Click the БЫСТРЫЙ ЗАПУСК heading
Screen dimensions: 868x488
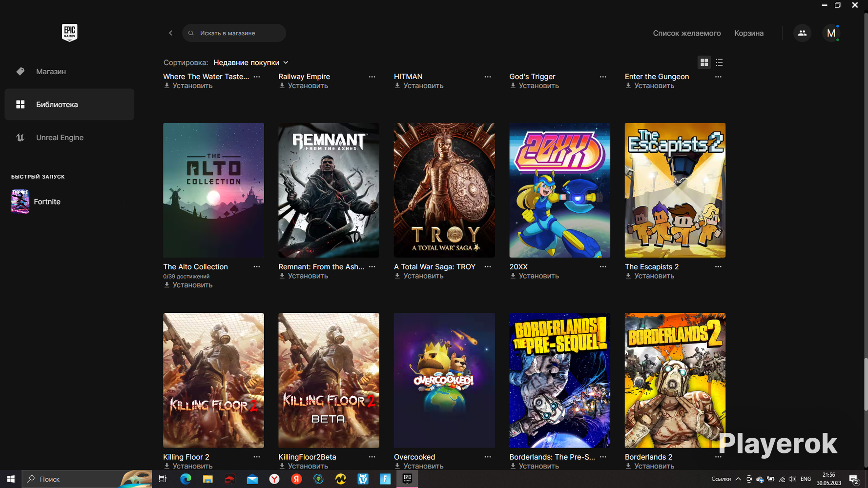(38, 177)
